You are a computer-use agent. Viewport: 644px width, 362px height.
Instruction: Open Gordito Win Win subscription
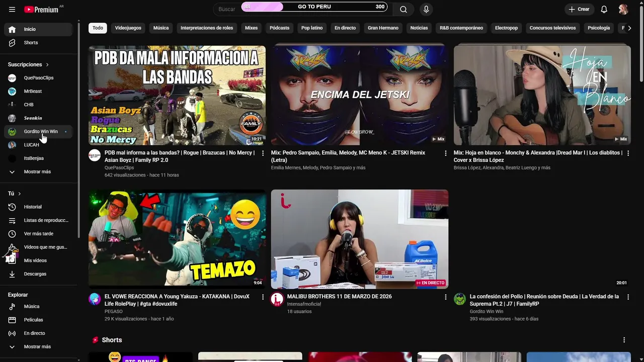pyautogui.click(x=38, y=132)
